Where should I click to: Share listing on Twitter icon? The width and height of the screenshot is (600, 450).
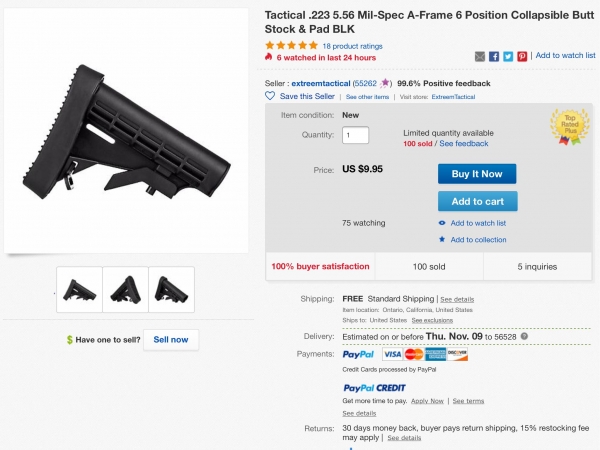pyautogui.click(x=508, y=57)
